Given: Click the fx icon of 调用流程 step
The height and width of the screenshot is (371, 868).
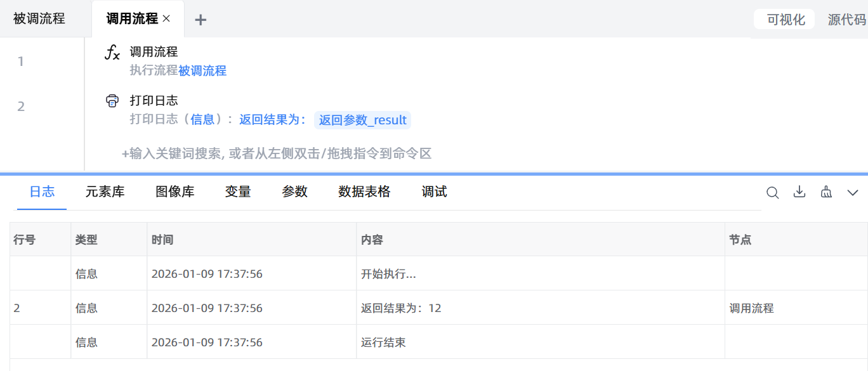Looking at the screenshot, I should click(x=112, y=53).
